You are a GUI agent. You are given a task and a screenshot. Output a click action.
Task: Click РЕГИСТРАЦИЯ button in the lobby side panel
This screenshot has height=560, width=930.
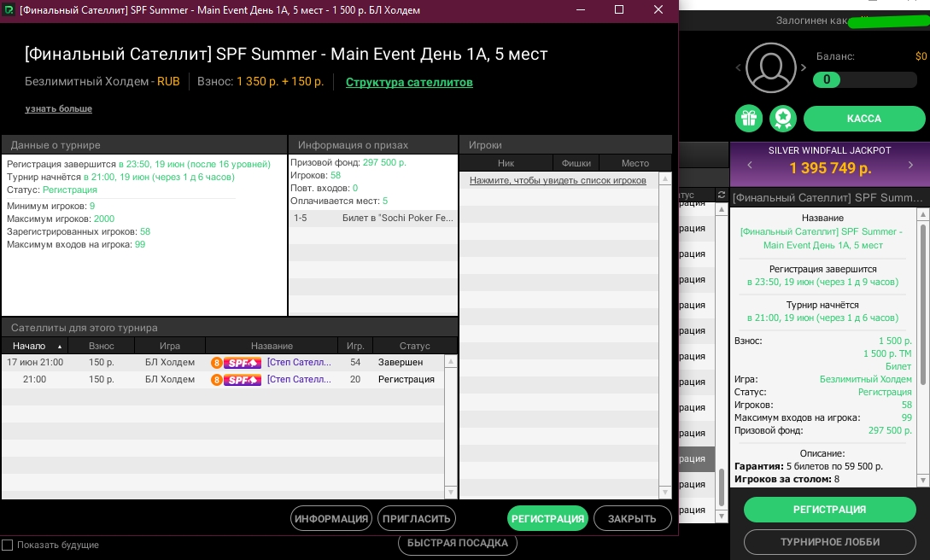830,510
